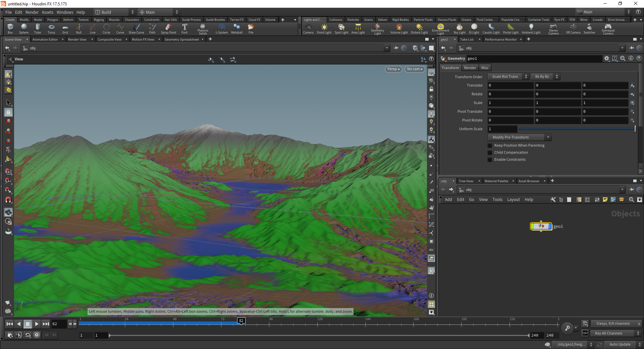
Task: Click the Translate X input field
Action: tap(510, 85)
